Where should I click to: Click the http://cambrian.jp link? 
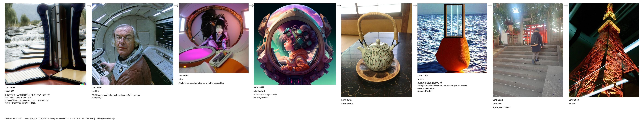(x=106, y=119)
